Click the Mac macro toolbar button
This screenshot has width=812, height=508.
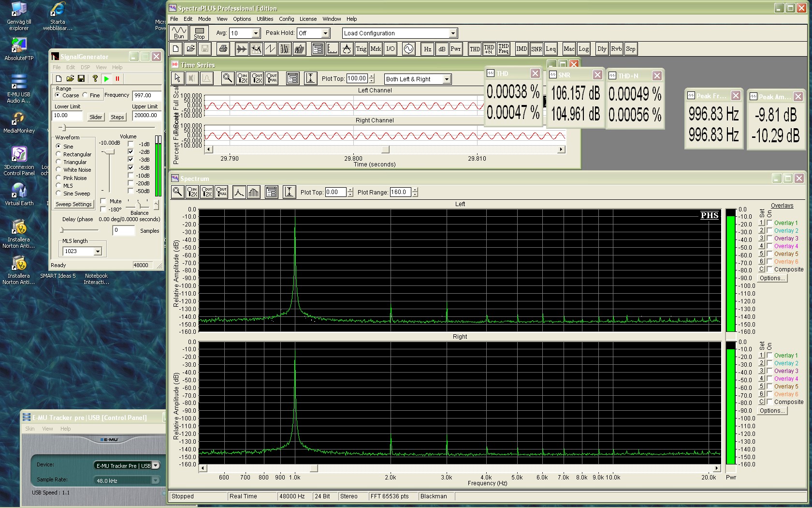569,49
